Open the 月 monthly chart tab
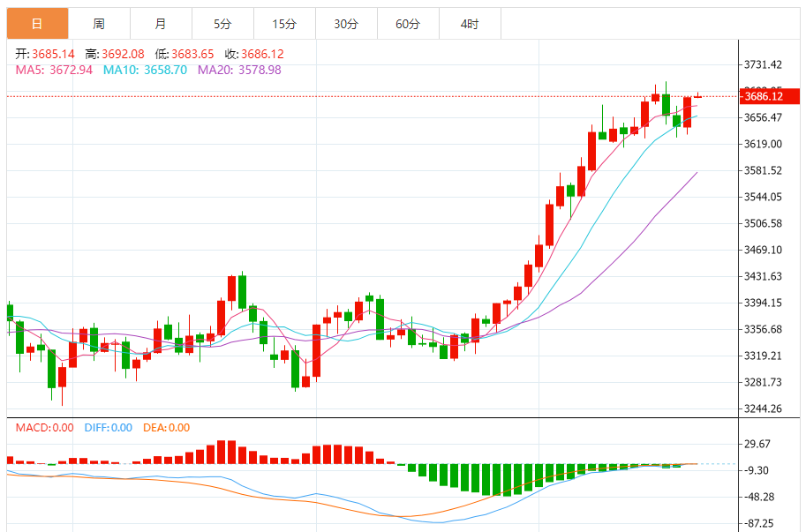Screen dimensions: 806x532 [160, 24]
